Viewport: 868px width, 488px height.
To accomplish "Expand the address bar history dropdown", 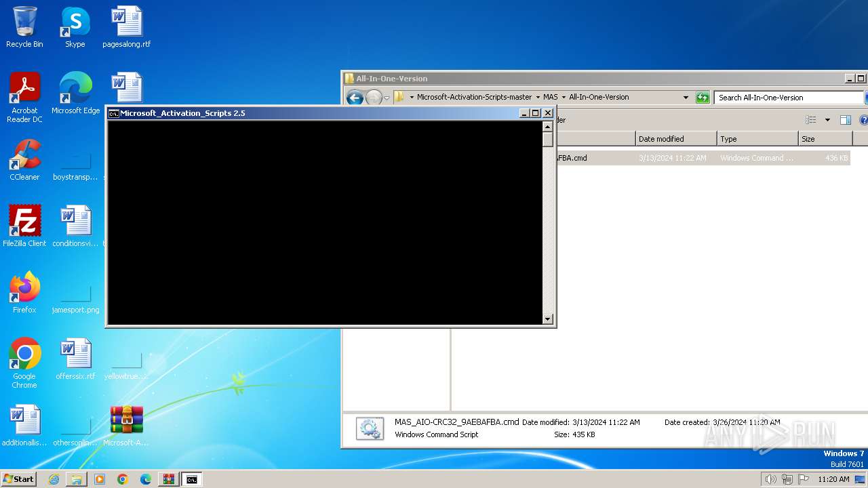I will [686, 98].
